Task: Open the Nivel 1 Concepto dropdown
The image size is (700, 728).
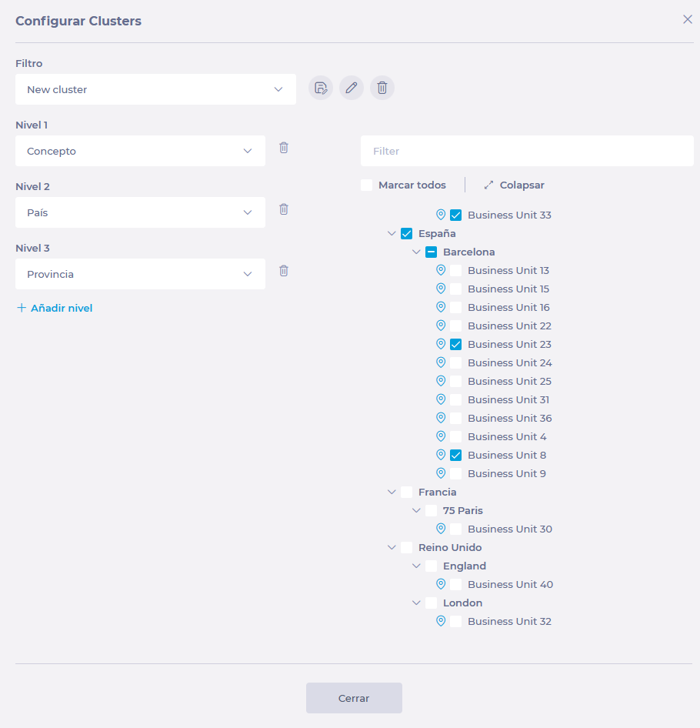Action: click(140, 151)
